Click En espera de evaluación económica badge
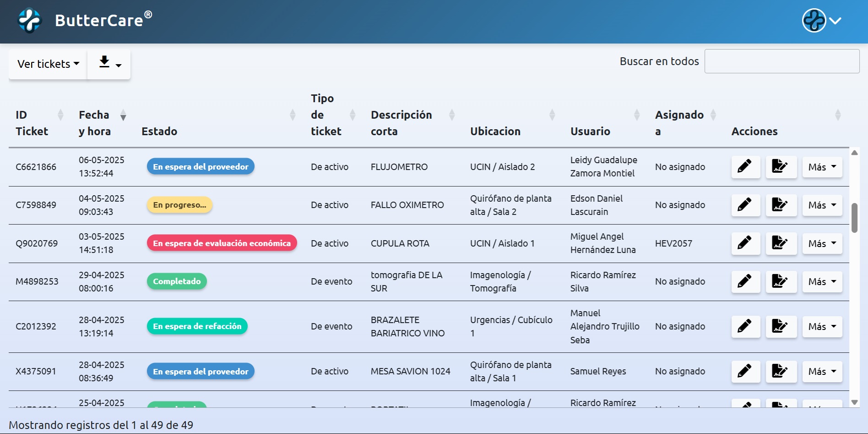This screenshot has height=434, width=868. [222, 243]
